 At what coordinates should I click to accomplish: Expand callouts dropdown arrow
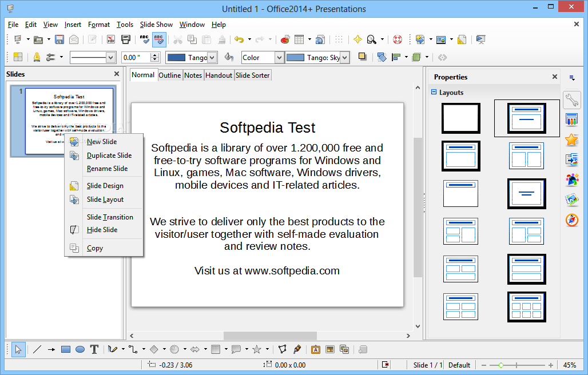coord(247,349)
